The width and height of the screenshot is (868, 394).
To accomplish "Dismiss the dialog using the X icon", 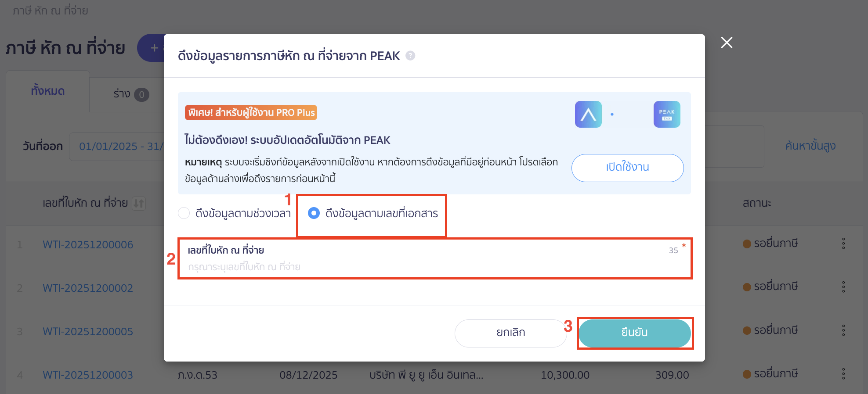I will click(x=726, y=43).
